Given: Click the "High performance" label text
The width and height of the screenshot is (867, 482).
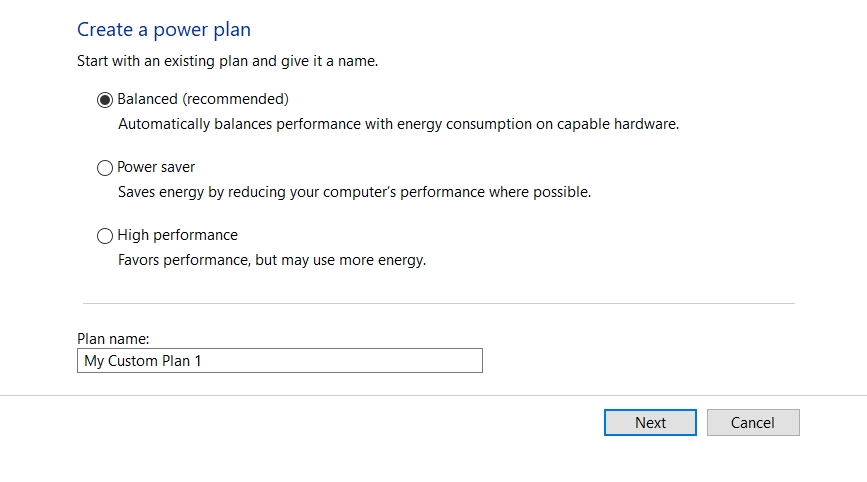Looking at the screenshot, I should [177, 235].
